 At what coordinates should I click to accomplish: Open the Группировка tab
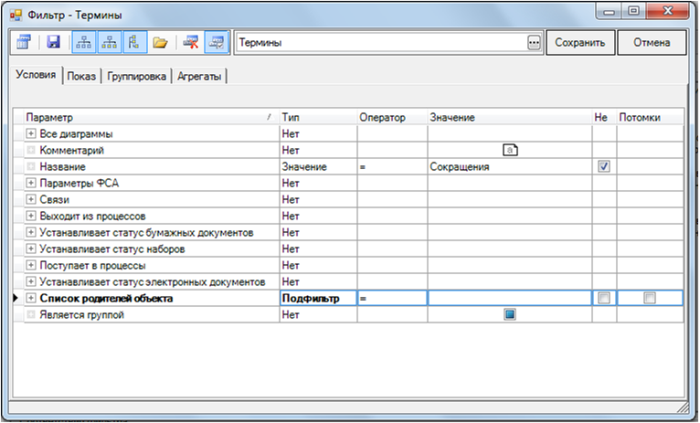[x=138, y=76]
